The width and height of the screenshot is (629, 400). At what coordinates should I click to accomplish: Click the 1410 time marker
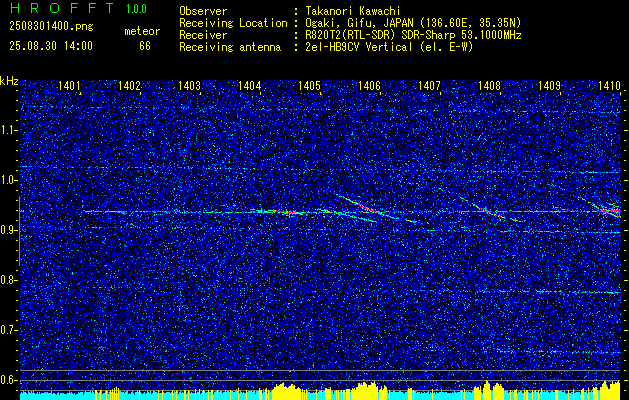[609, 85]
